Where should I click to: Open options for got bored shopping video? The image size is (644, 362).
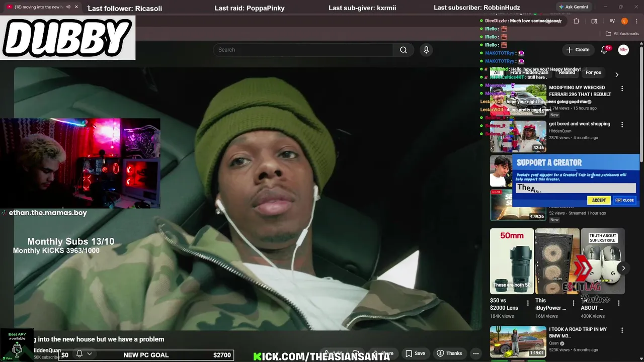pos(622,125)
